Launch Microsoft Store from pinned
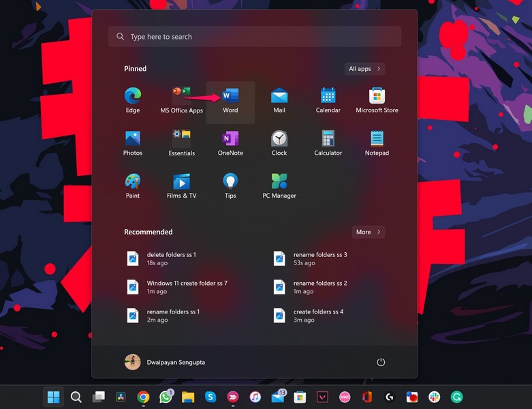 click(x=377, y=101)
